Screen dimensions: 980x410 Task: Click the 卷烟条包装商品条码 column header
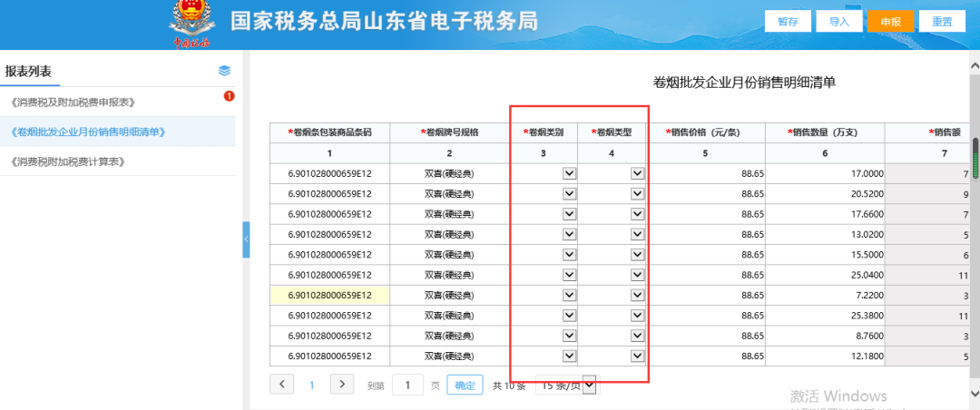click(x=329, y=132)
